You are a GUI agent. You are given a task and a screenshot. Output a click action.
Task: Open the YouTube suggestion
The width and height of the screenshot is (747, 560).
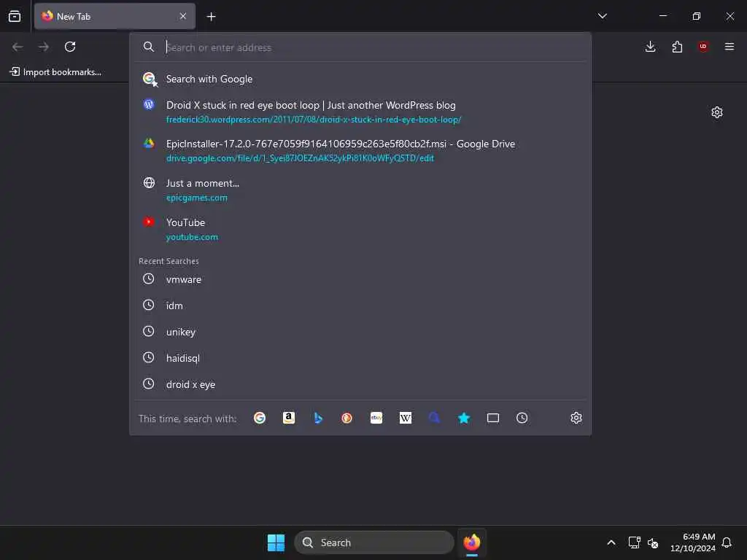[x=360, y=229]
